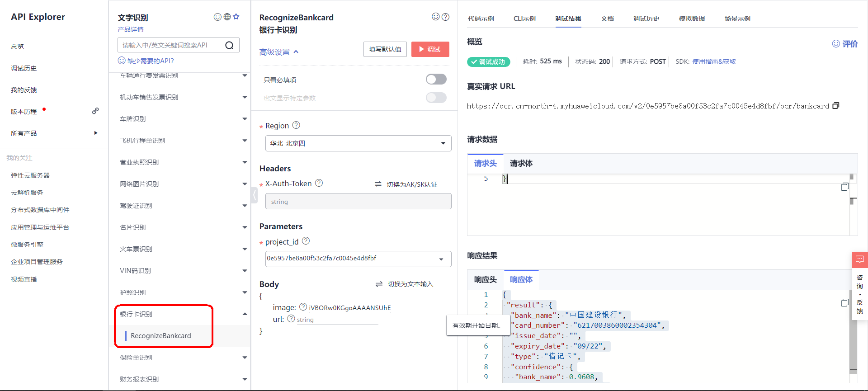
Task: Open 使用指南&获取 SDK link
Action: click(714, 61)
